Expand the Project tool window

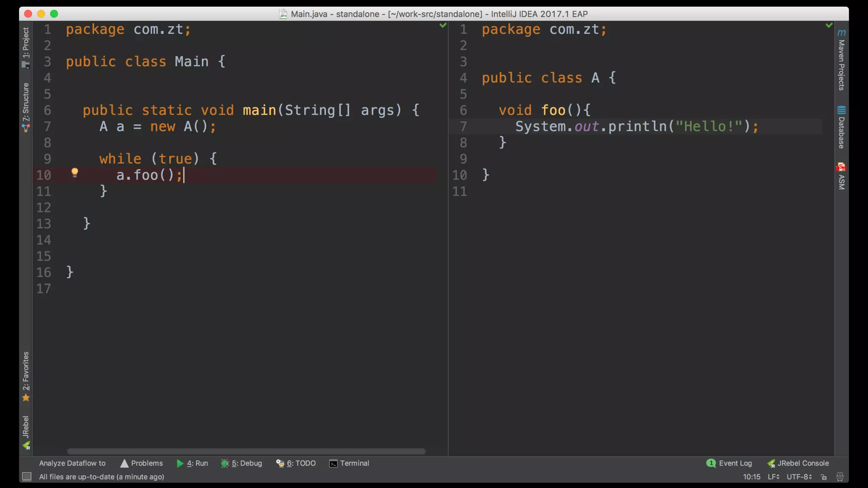point(26,47)
